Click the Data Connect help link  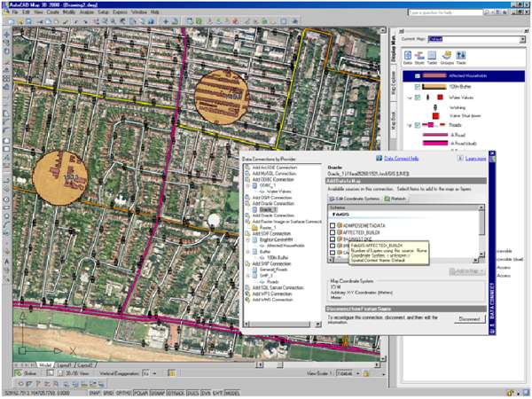(x=402, y=159)
